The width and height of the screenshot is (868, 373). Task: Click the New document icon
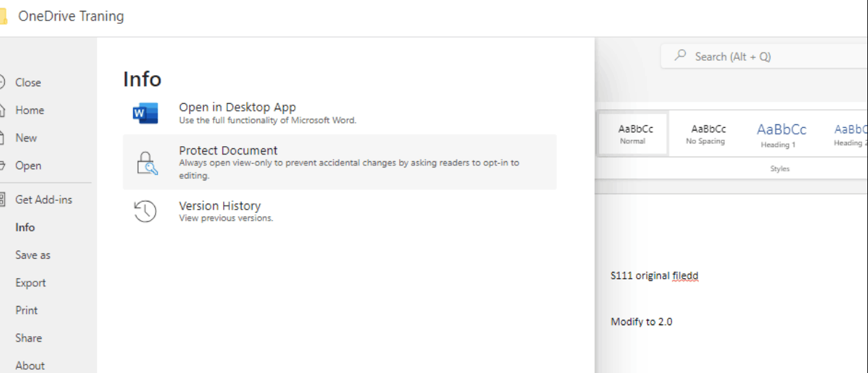click(2, 137)
